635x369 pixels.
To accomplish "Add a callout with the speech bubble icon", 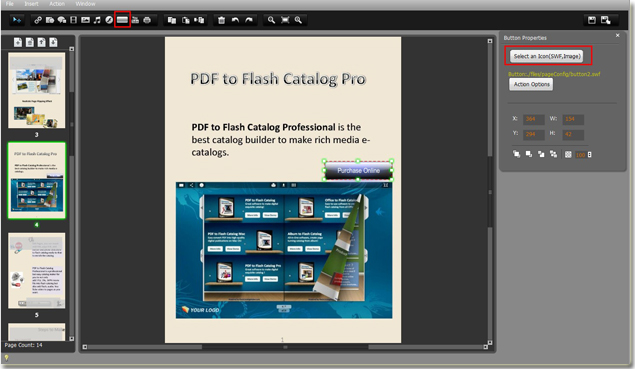I will 62,20.
